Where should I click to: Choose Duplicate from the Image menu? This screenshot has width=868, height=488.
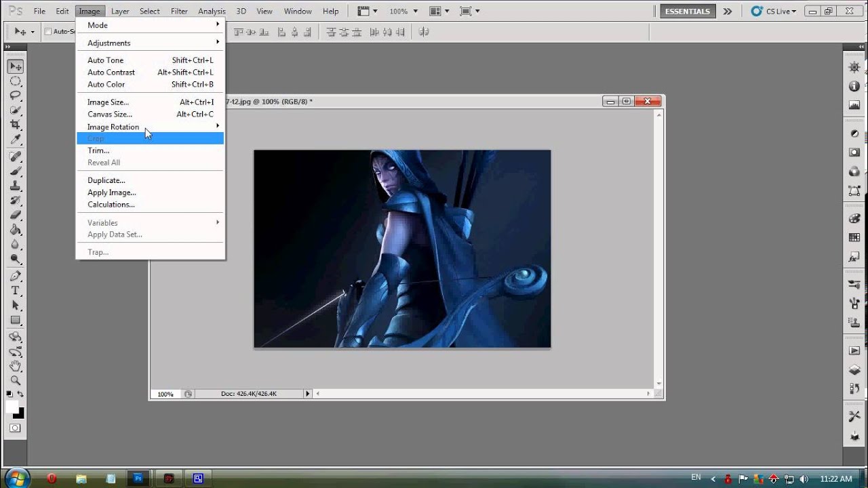tap(150, 180)
